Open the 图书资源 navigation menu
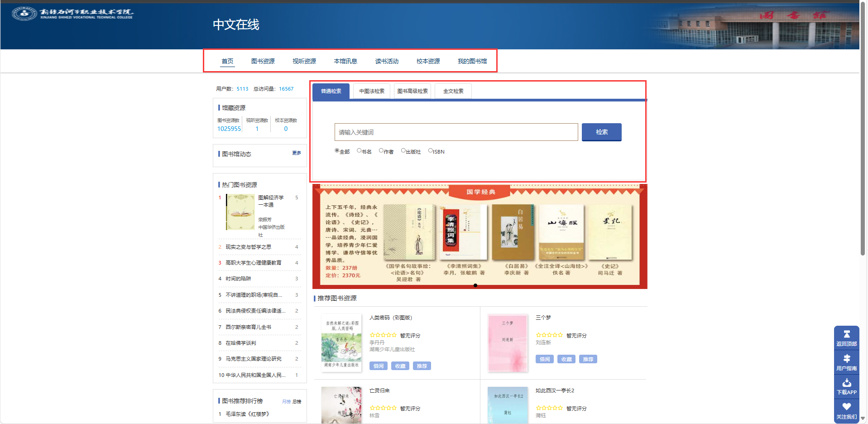Viewport: 868px width, 424px height. click(263, 61)
